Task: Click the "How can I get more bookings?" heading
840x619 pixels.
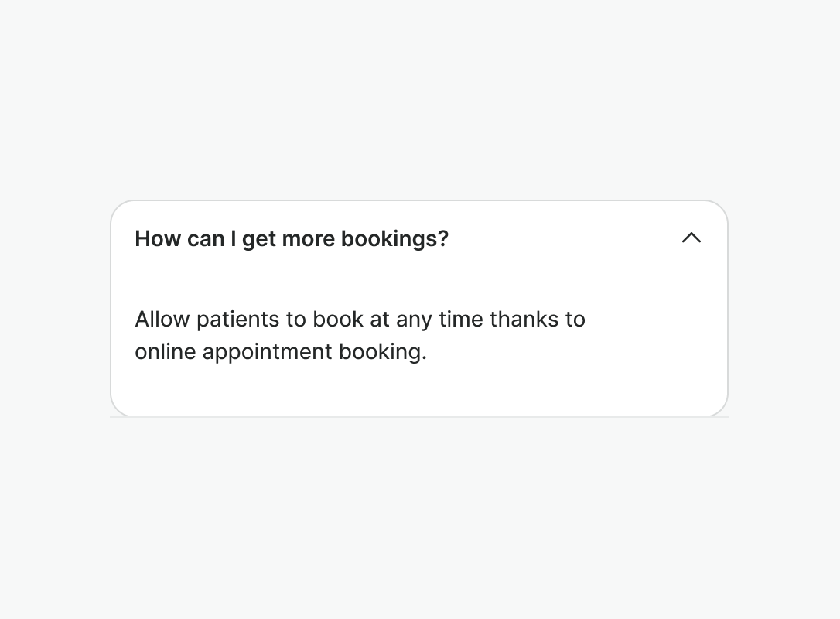Action: (x=292, y=239)
